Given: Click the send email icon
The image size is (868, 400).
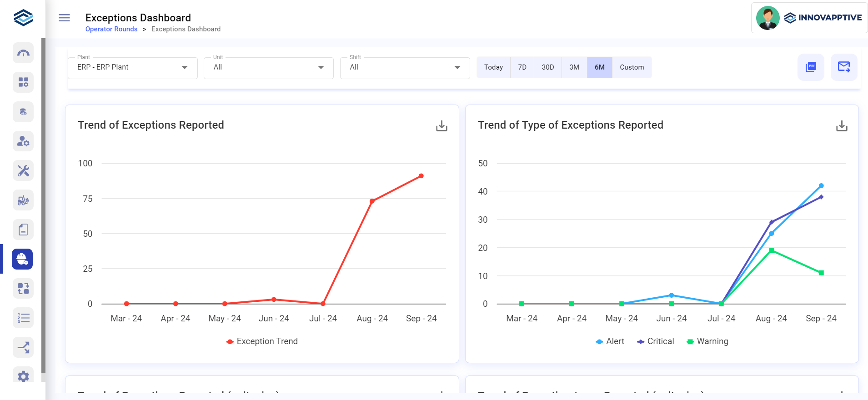Looking at the screenshot, I should coord(844,67).
